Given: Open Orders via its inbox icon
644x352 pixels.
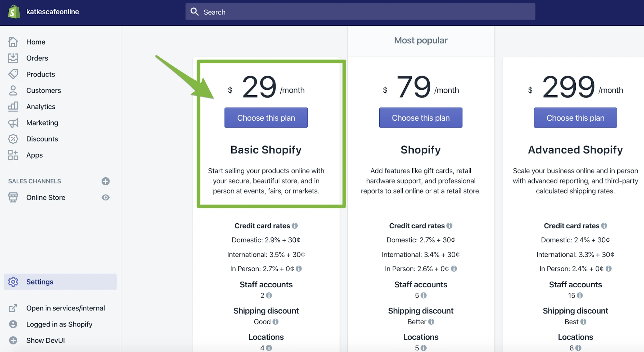Looking at the screenshot, I should click(x=13, y=58).
